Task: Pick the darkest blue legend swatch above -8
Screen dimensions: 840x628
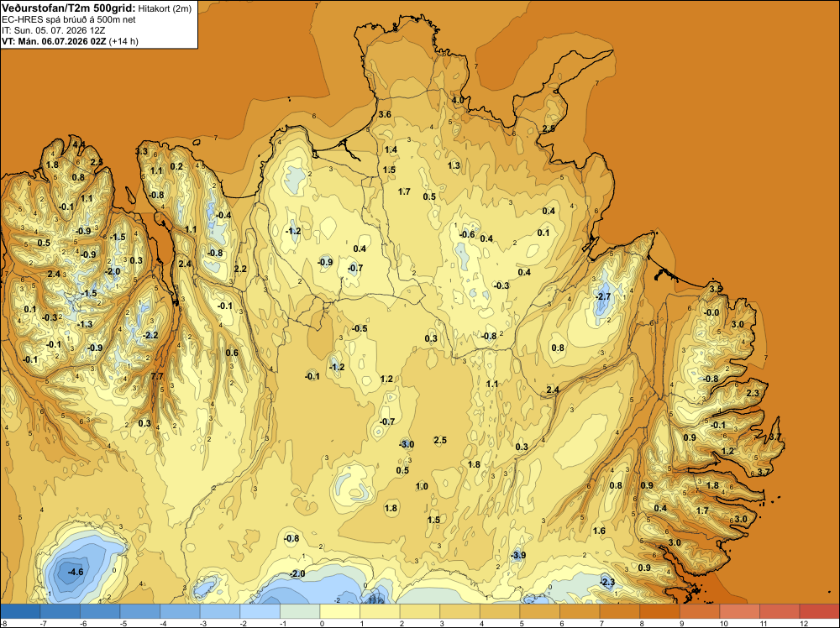Action: point(20,611)
